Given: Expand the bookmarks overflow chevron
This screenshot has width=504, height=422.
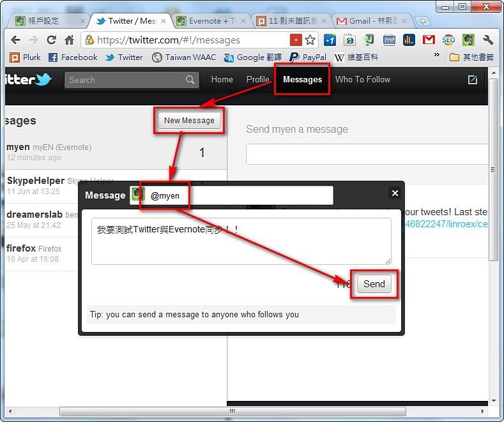Looking at the screenshot, I should click(436, 55).
